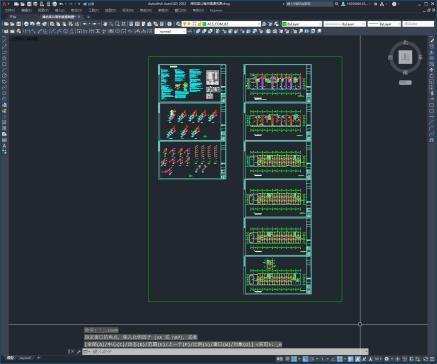Select the Erase tool in the Modify toolbar
The image size is (437, 364).
[x=432, y=40]
